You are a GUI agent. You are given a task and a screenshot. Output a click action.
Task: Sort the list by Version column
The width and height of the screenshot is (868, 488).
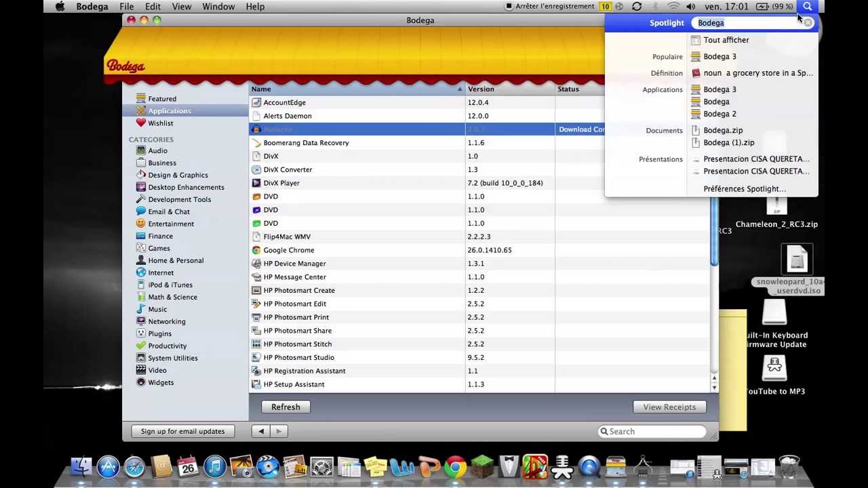[510, 89]
